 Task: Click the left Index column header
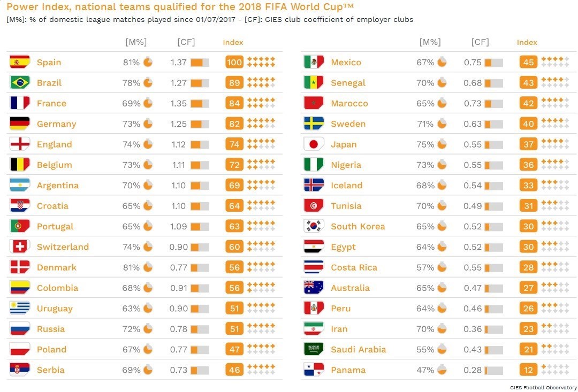point(233,42)
